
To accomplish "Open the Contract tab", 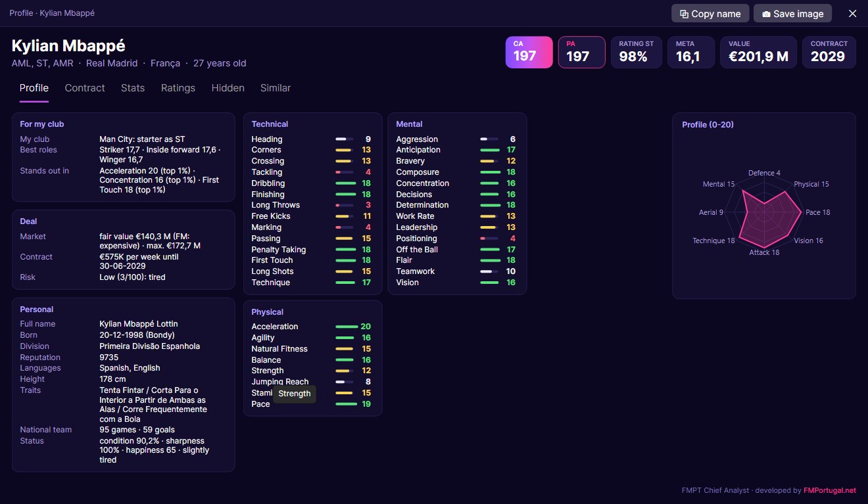I will click(85, 88).
